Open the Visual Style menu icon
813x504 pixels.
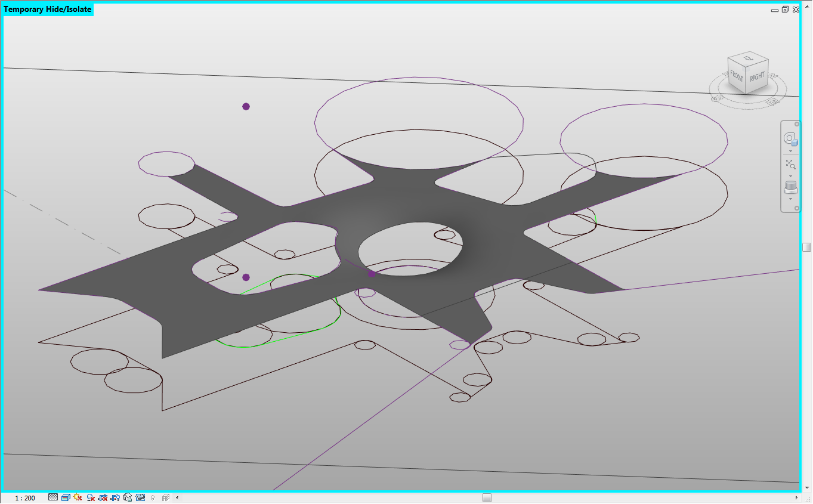[x=66, y=497]
